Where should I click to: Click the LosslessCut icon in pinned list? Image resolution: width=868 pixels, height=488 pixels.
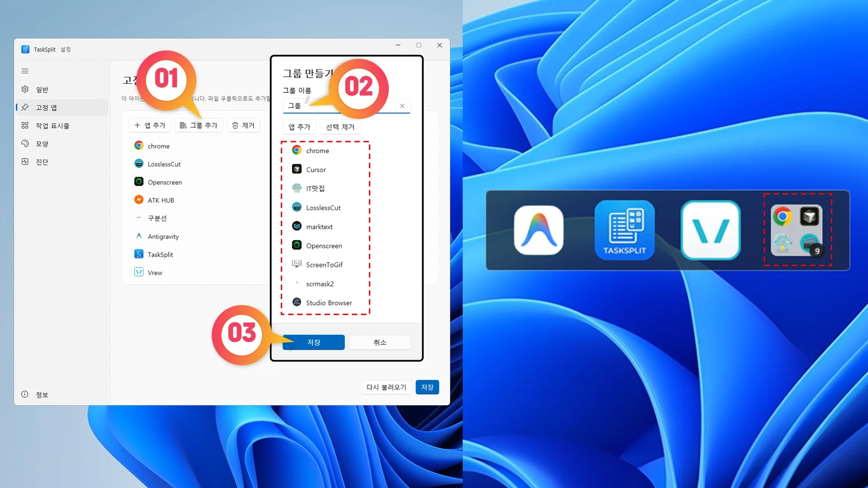click(x=139, y=164)
